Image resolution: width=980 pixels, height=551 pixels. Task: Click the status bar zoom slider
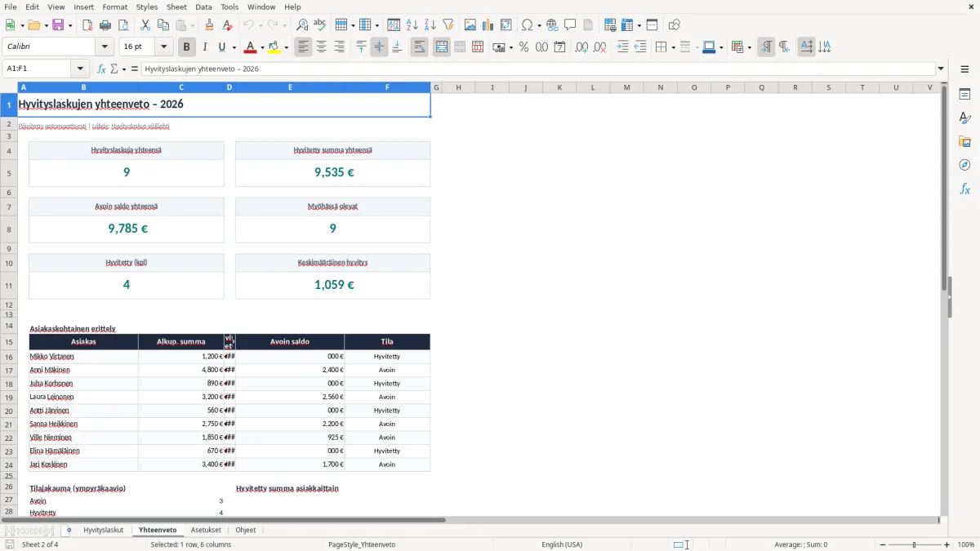[x=914, y=544]
